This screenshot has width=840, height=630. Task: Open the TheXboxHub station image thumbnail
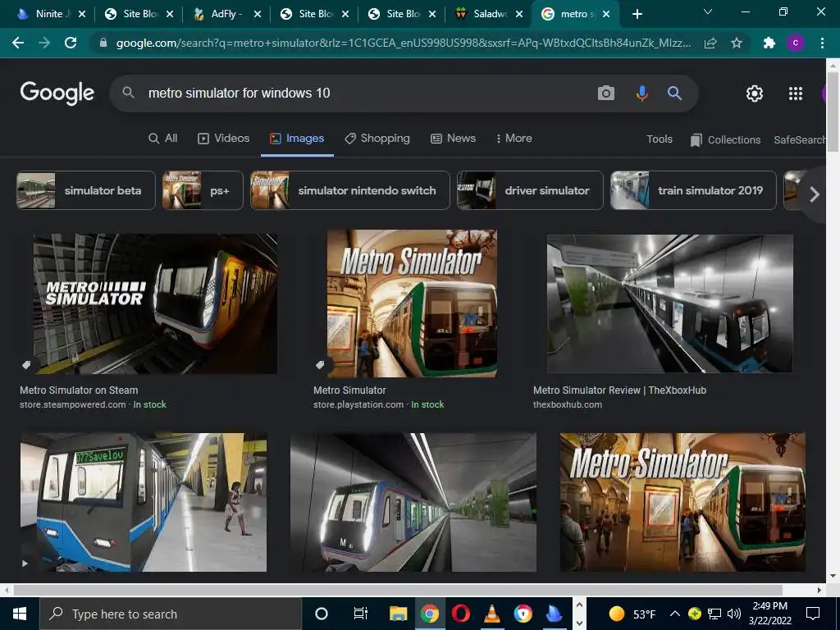click(x=669, y=304)
